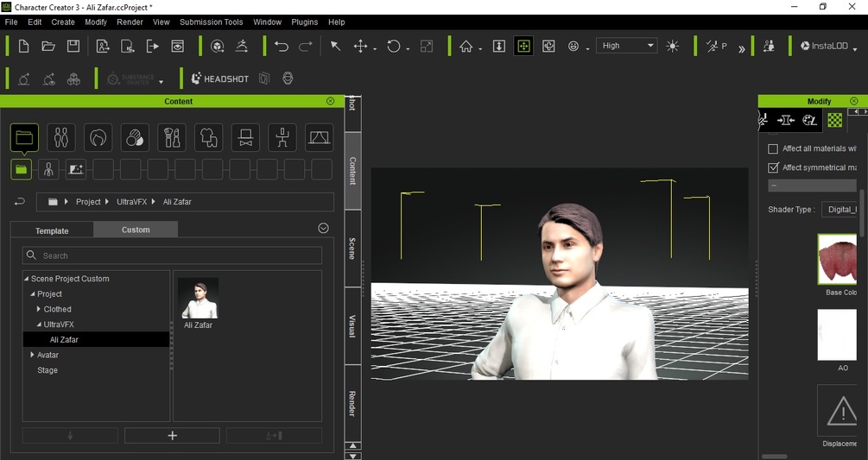Viewport: 868px width, 460px height.
Task: Select the Skin content category icon
Action: coord(135,138)
